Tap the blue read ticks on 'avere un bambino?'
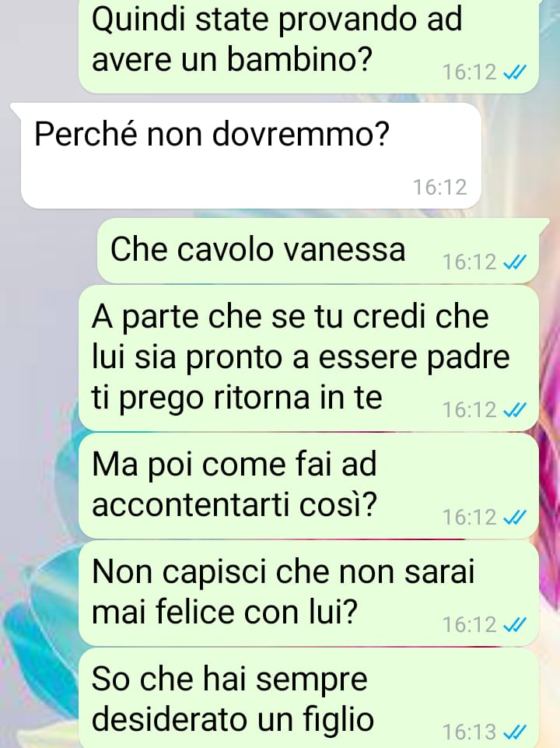This screenshot has width=560, height=748. (515, 72)
